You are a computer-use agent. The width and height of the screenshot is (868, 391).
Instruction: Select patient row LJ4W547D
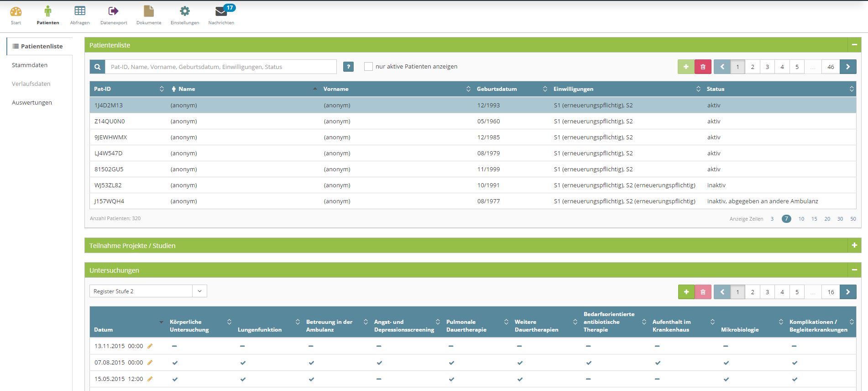pos(473,153)
